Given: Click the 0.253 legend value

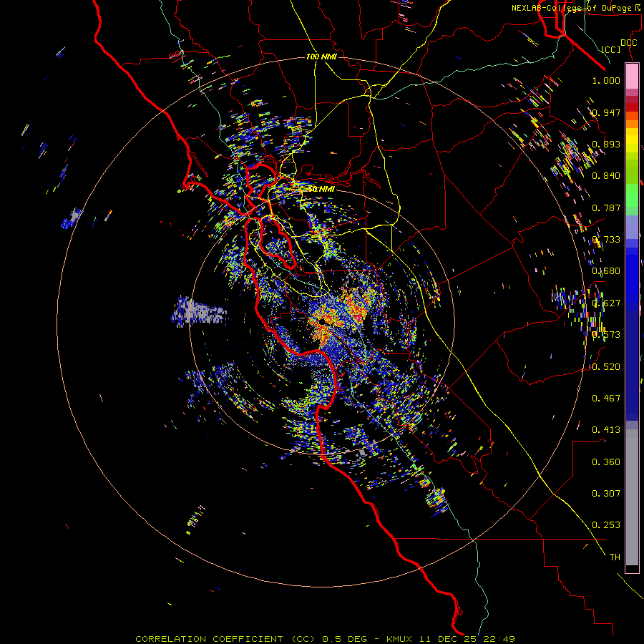Looking at the screenshot, I should point(606,525).
